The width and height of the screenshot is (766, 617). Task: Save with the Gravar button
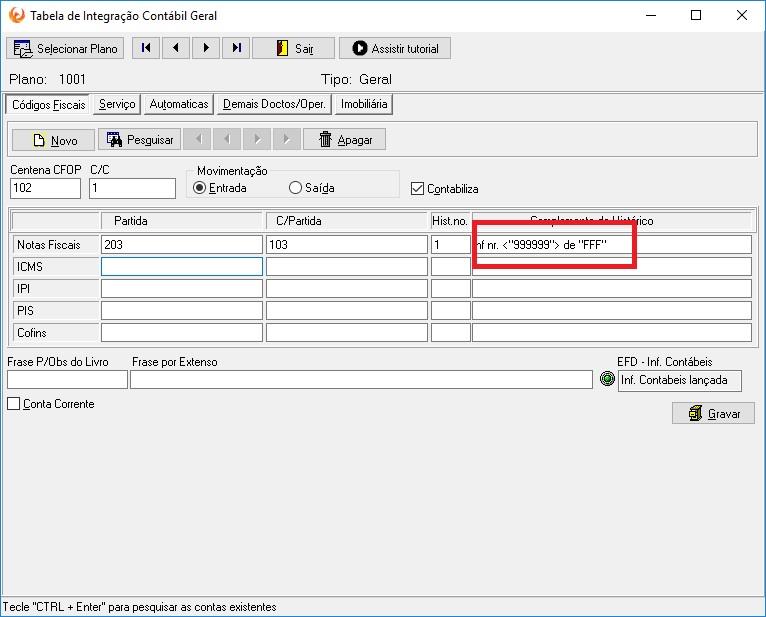click(x=713, y=413)
